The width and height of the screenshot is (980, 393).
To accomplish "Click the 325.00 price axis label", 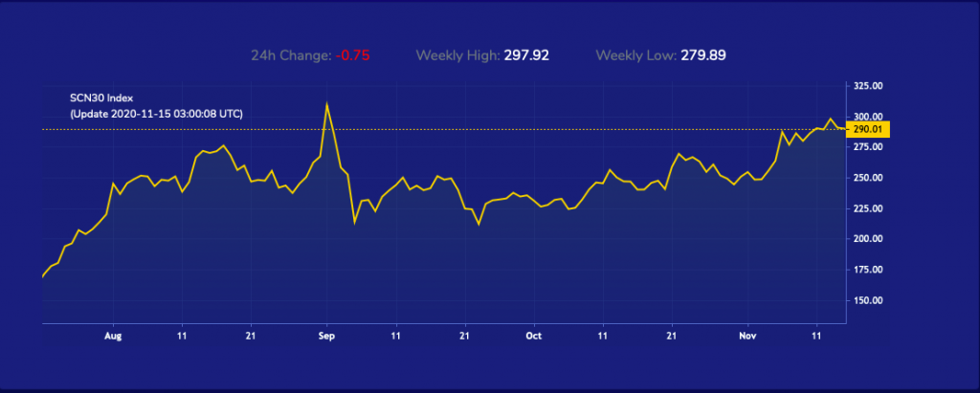I will coord(867,86).
